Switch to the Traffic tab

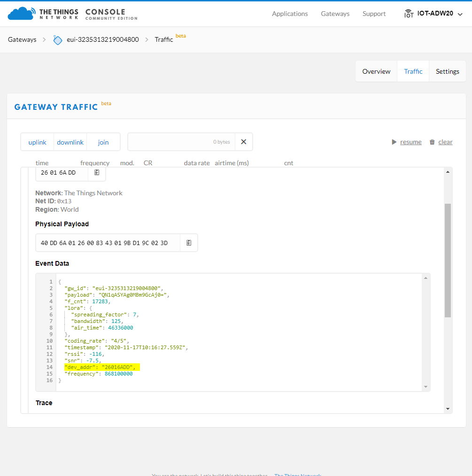(x=413, y=71)
